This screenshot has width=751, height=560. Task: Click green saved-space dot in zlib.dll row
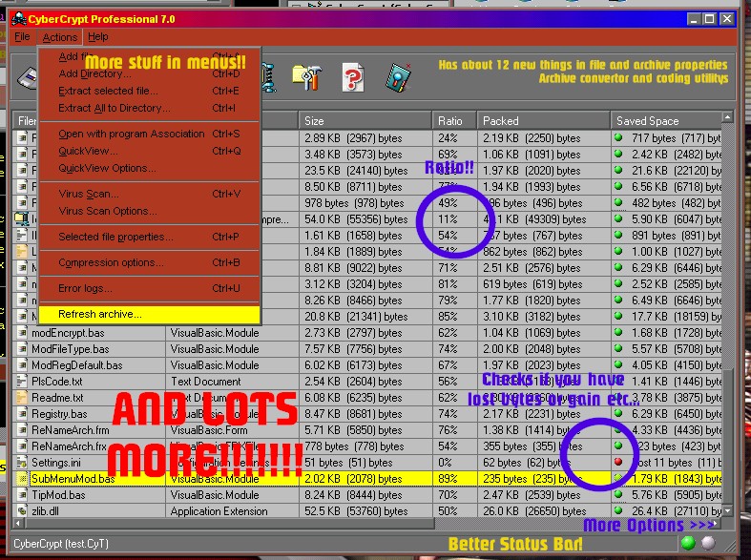pos(618,509)
